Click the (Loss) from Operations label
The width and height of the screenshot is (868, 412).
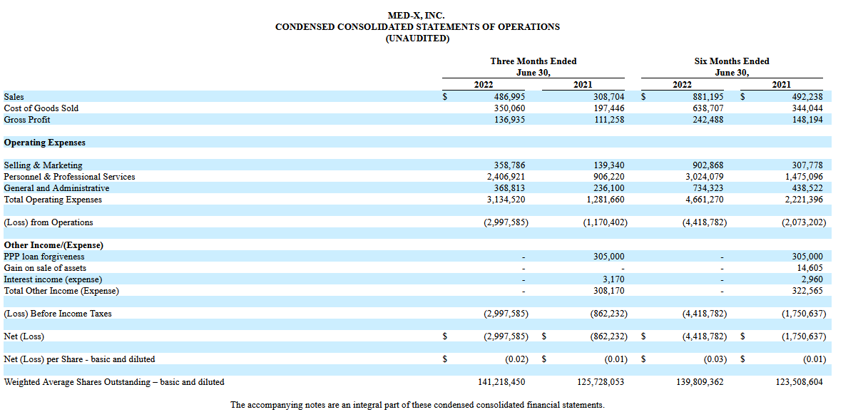(48, 222)
